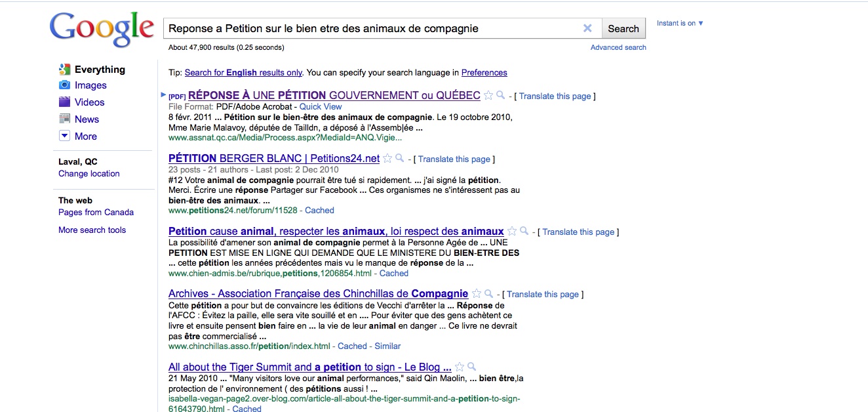Click Change location link
Image resolution: width=868 pixels, height=412 pixels.
89,174
